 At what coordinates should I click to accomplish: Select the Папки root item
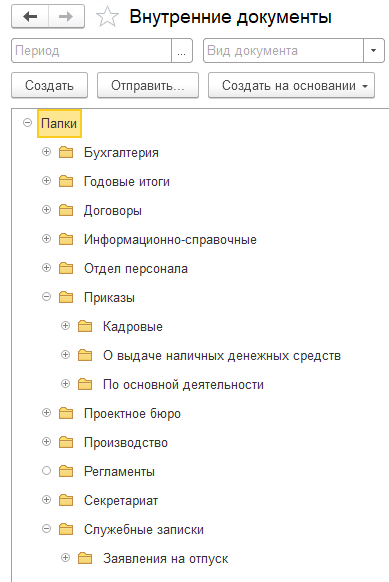[59, 123]
